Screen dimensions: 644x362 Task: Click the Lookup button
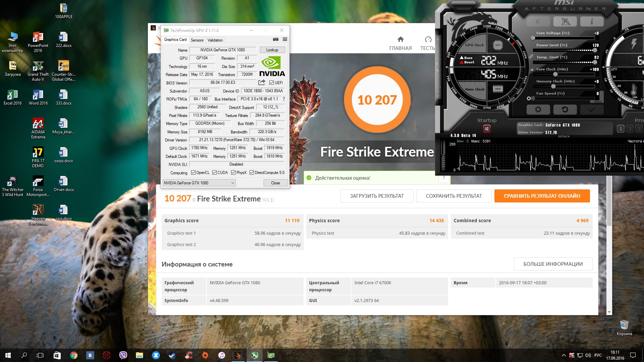tap(272, 50)
